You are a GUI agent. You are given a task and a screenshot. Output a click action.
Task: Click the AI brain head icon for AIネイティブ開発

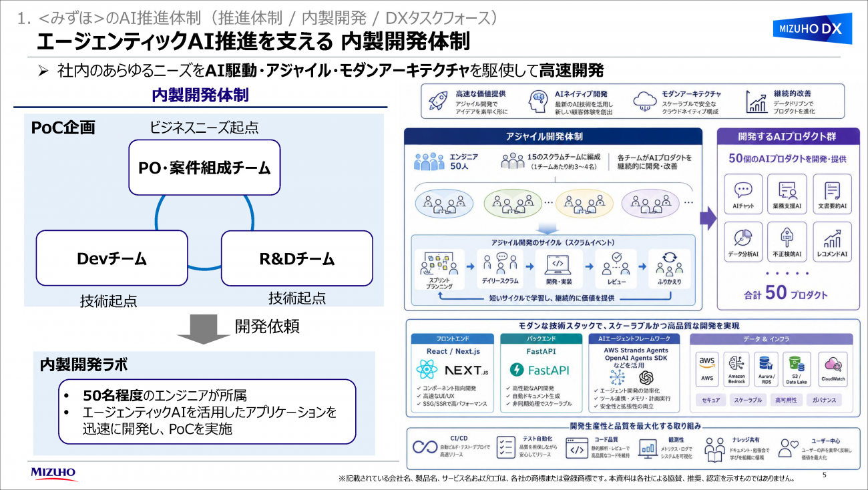click(x=538, y=101)
